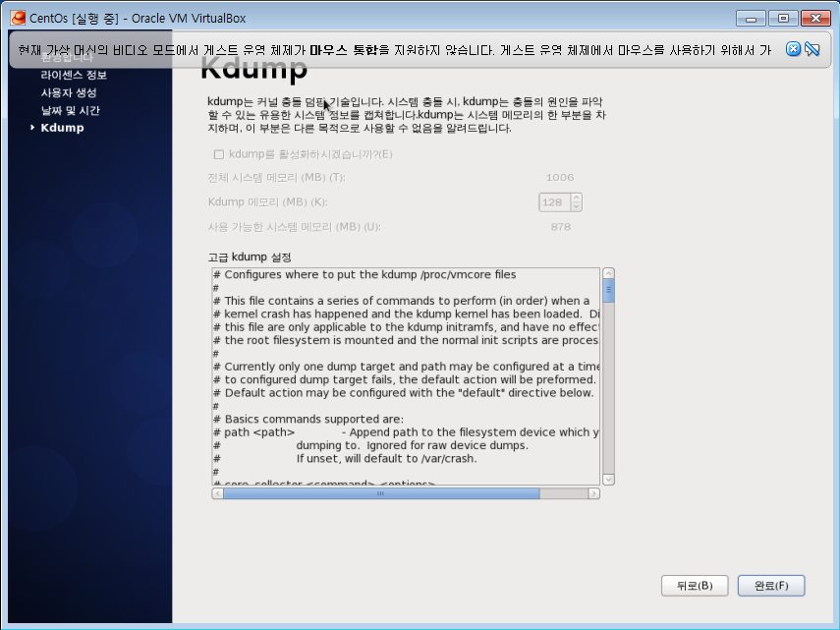Click the VirtualBox logo in title bar
This screenshot has width=840, height=630.
18,18
